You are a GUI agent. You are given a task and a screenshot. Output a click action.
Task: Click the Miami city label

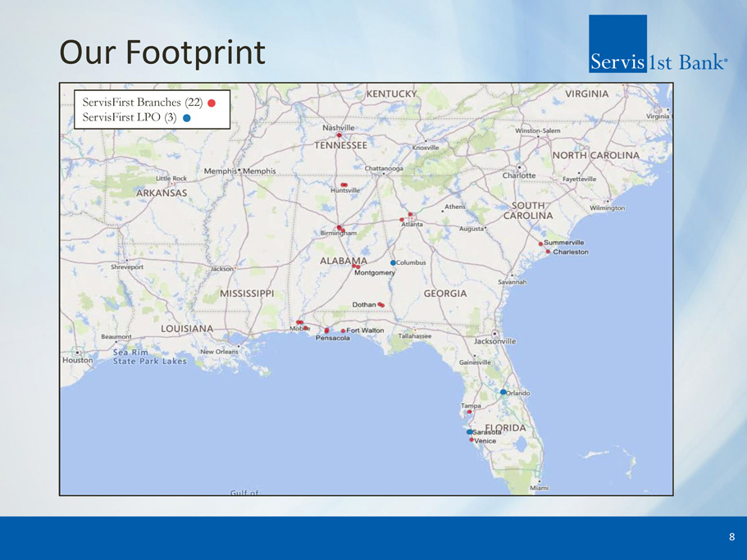pos(539,488)
